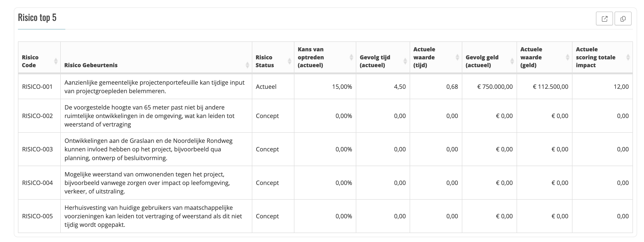The height and width of the screenshot is (242, 644).
Task: Sort by Gevolg tijd (actueel) arrows
Action: pos(405,61)
